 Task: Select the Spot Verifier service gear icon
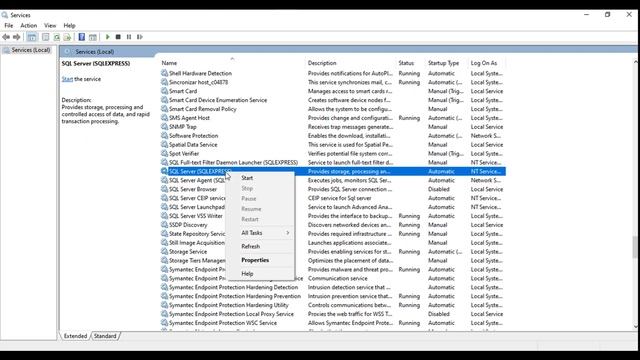pos(164,153)
